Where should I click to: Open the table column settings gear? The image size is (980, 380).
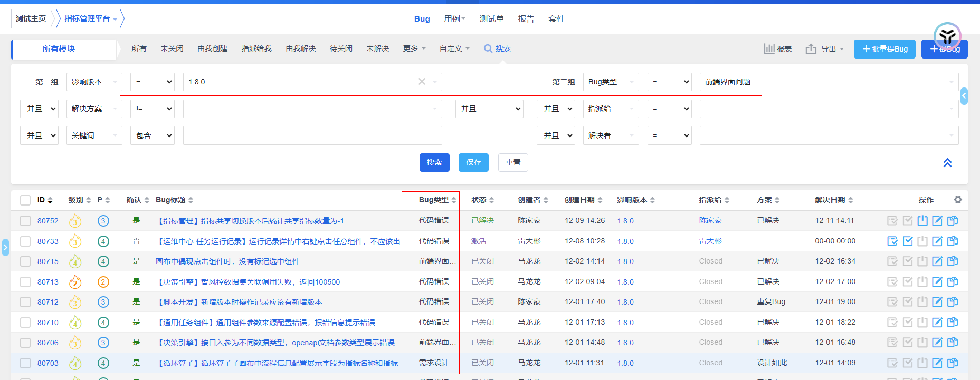click(x=958, y=200)
